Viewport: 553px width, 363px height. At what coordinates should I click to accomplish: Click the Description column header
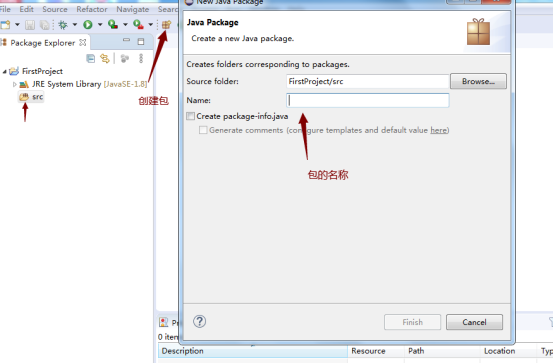[253, 351]
